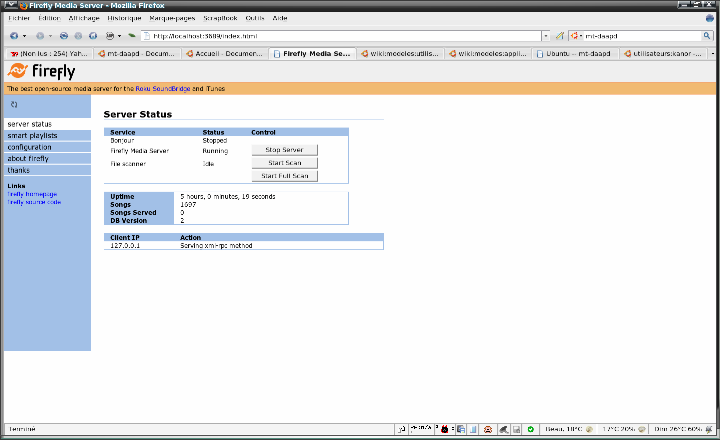Screen dimensions: 720x440
Task: Open the Affichage menu
Action: pyautogui.click(x=84, y=18)
